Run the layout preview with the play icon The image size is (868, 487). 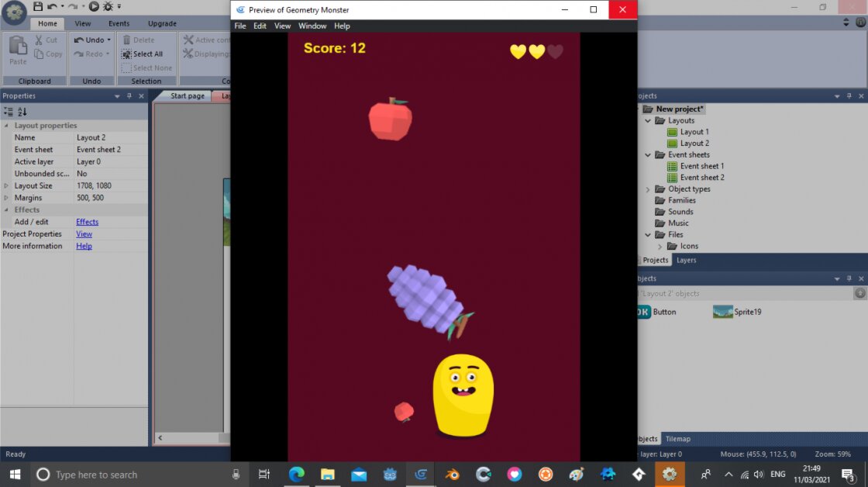click(x=95, y=6)
